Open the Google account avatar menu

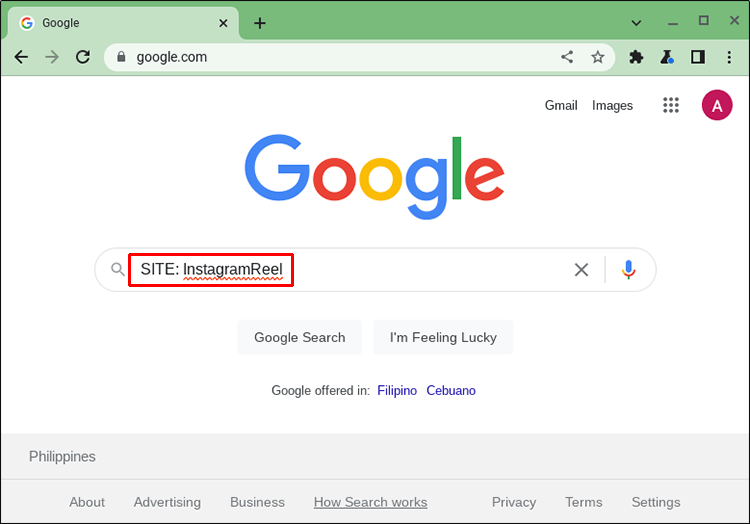click(717, 105)
